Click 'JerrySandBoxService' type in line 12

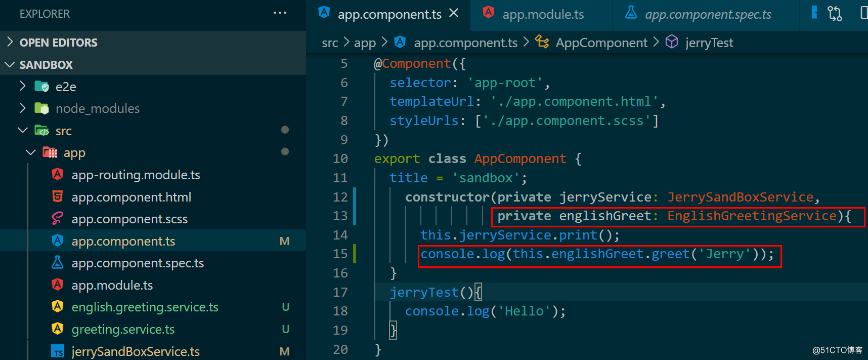[x=740, y=196]
